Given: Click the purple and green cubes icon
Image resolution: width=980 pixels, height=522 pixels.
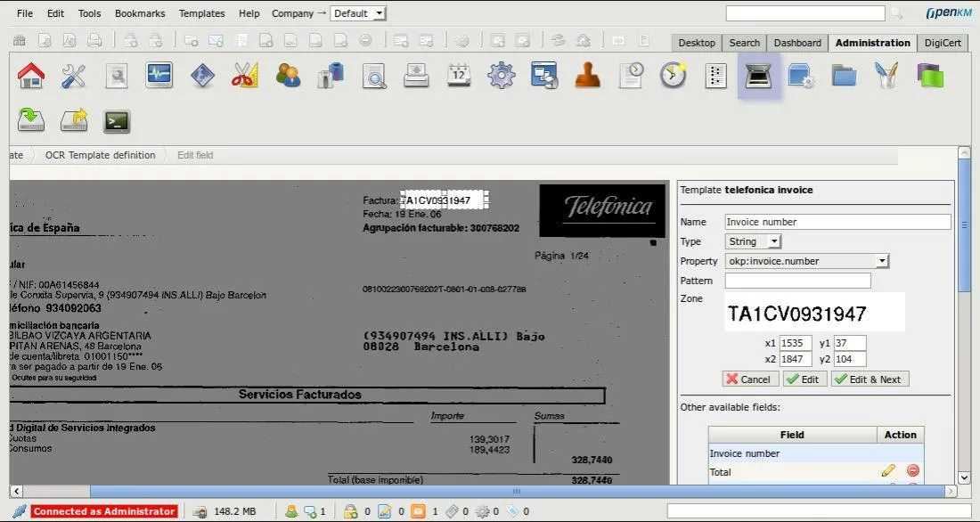Looking at the screenshot, I should click(x=930, y=76).
